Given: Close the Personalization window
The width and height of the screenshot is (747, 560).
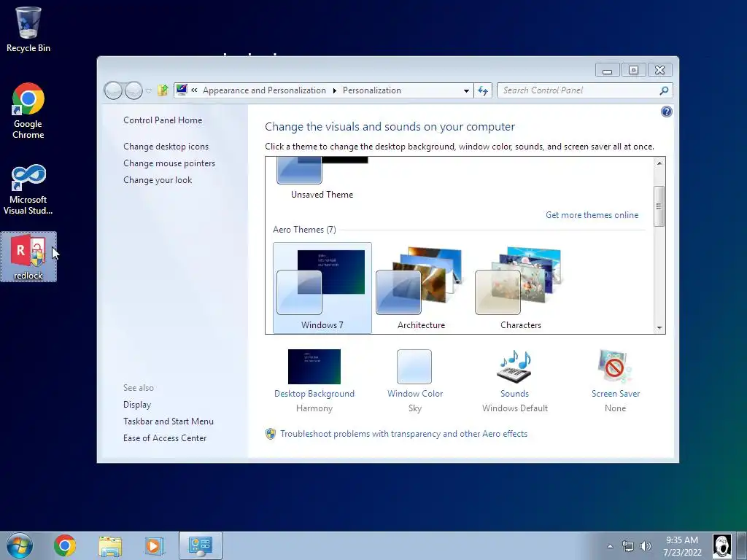Looking at the screenshot, I should click(659, 71).
